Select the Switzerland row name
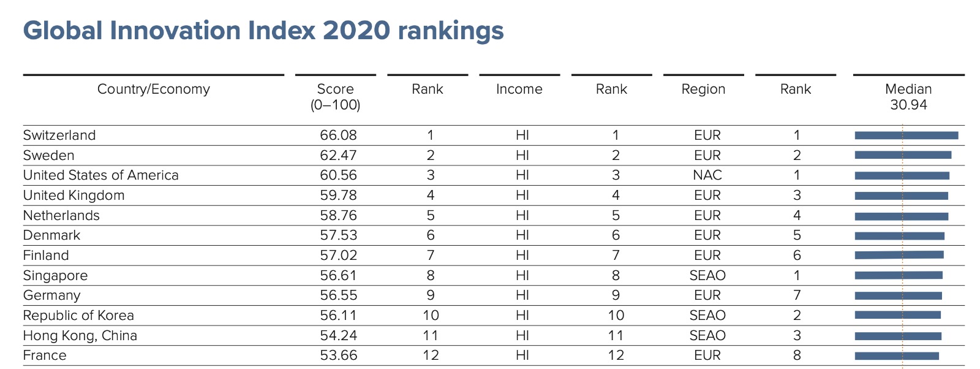 [59, 135]
